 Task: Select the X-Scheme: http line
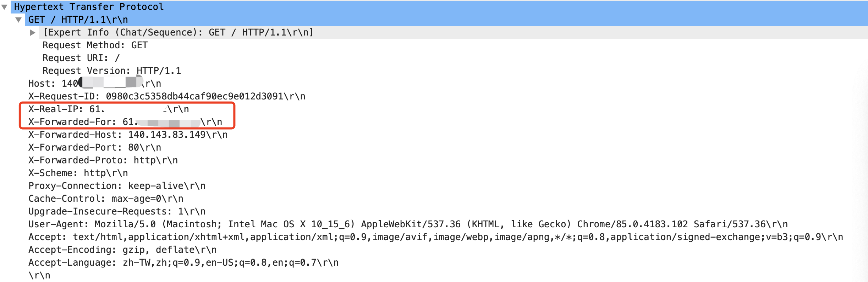(78, 173)
